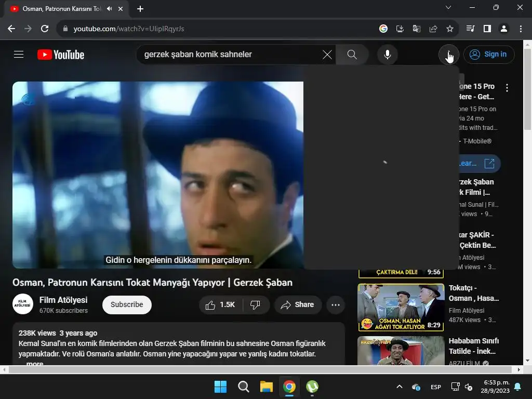The image size is (532, 399).
Task: Open the Film Atölyesi channel avatar
Action: [x=23, y=304]
